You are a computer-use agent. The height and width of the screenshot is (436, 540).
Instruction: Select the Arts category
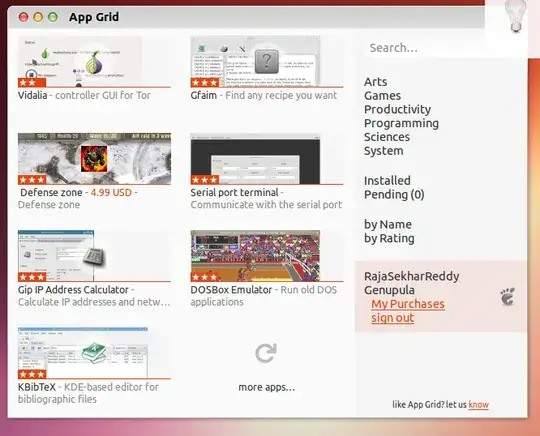click(x=375, y=82)
